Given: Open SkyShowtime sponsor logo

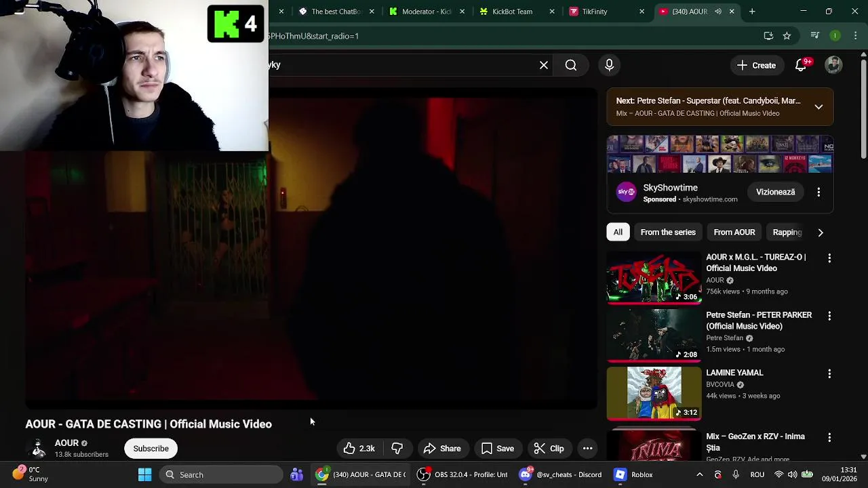Looking at the screenshot, I should point(626,192).
